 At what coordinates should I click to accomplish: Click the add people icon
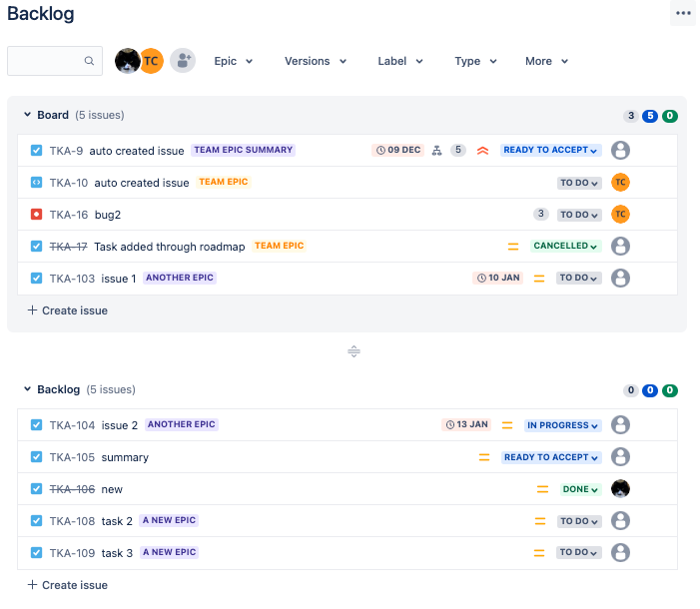(x=183, y=61)
